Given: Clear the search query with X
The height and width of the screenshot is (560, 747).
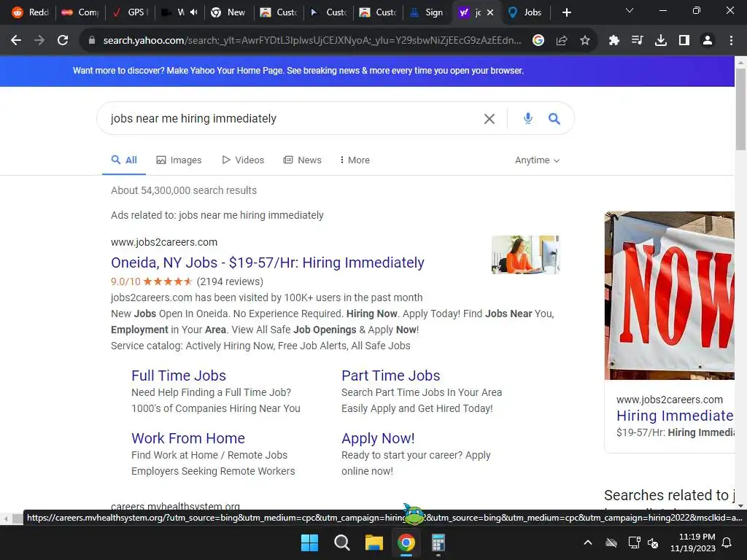Looking at the screenshot, I should 489,119.
